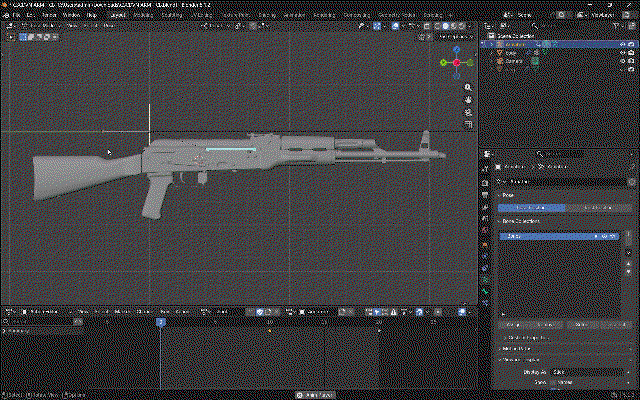Expand the Armature item in the outliner

coord(492,44)
